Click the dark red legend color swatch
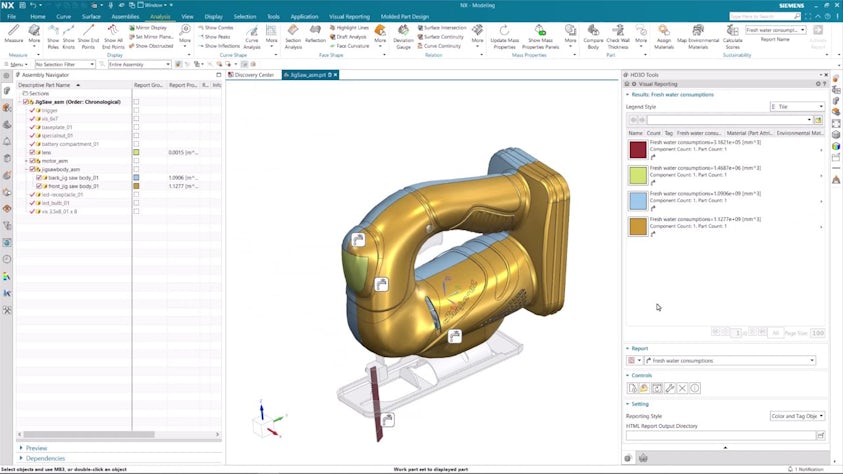Image resolution: width=843 pixels, height=474 pixels. click(638, 149)
